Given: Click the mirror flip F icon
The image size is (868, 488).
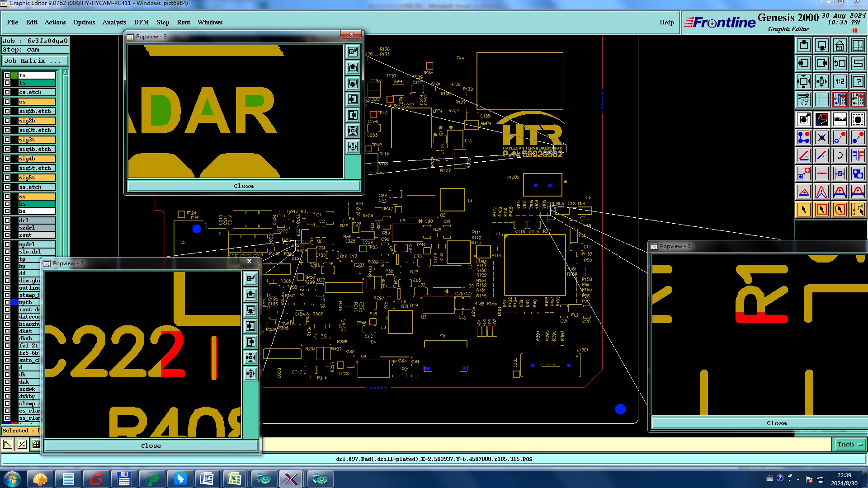Looking at the screenshot, I should [858, 155].
